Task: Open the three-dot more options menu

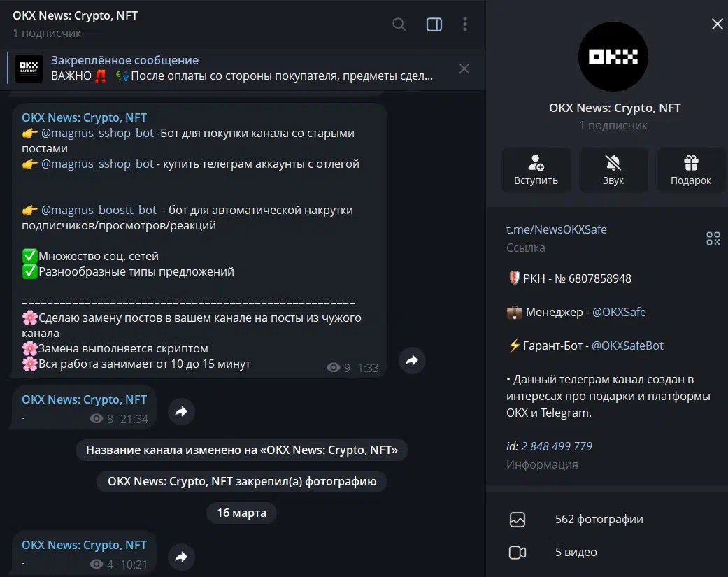Action: (x=465, y=24)
